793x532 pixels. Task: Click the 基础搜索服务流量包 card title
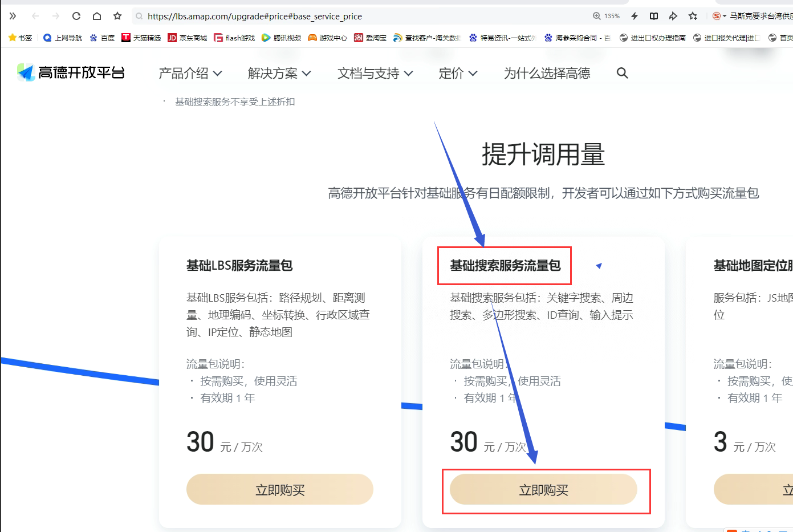[x=505, y=265]
